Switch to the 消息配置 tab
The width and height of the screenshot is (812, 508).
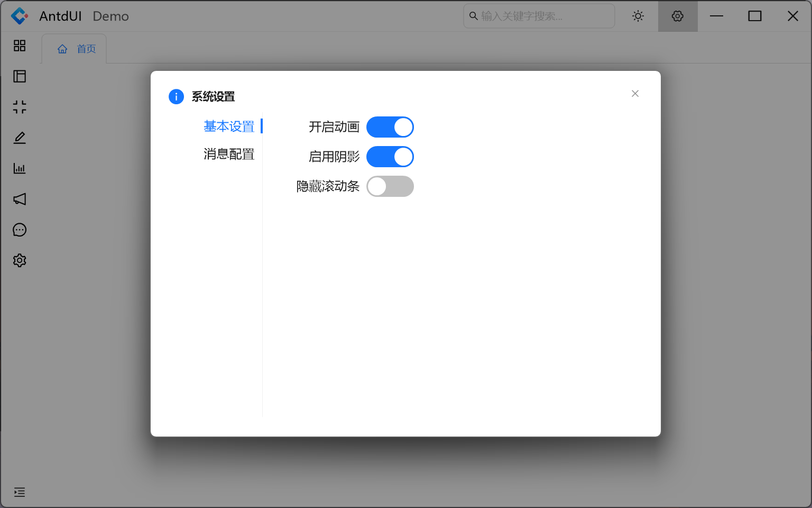pyautogui.click(x=228, y=154)
